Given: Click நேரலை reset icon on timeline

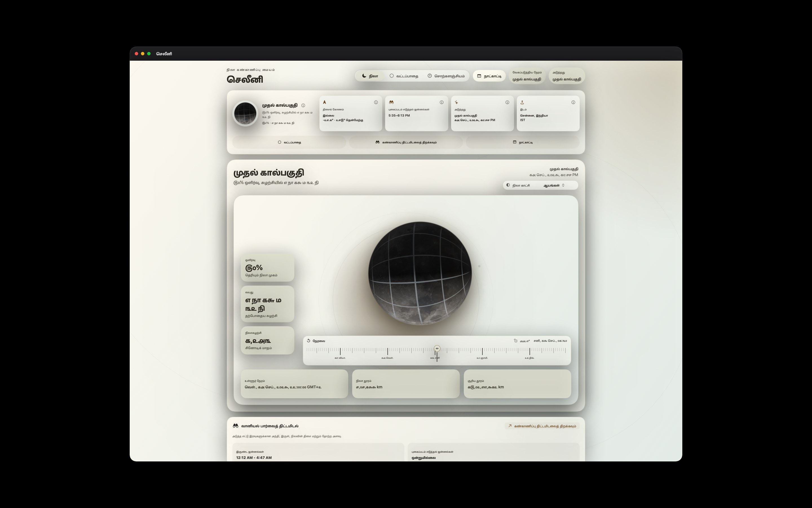Looking at the screenshot, I should (x=308, y=341).
